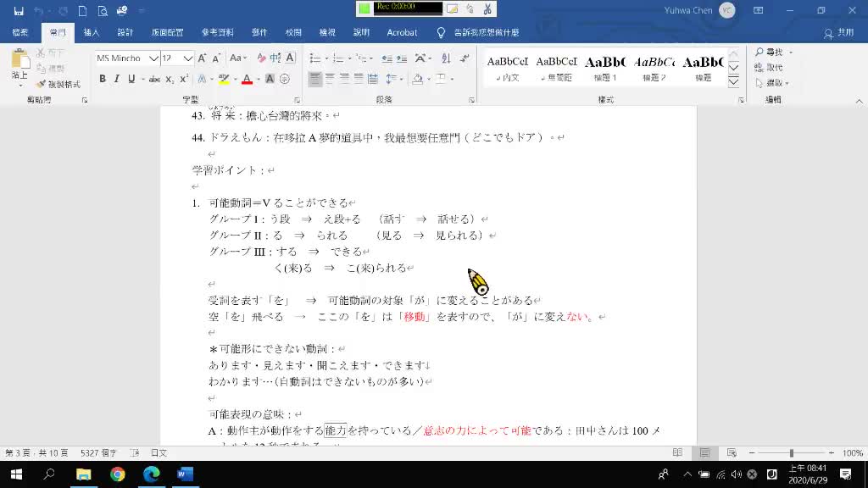
Task: Click the multilevel list icon
Action: pos(361,58)
